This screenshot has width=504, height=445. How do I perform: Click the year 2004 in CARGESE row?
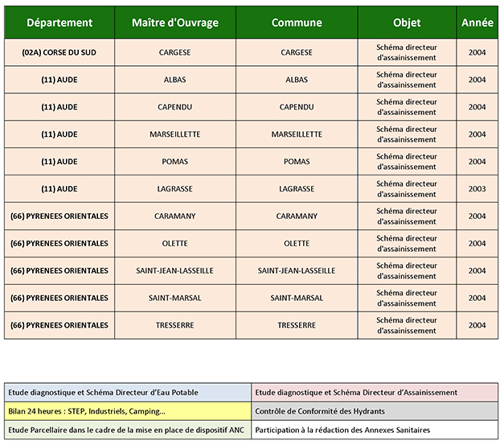pyautogui.click(x=477, y=52)
